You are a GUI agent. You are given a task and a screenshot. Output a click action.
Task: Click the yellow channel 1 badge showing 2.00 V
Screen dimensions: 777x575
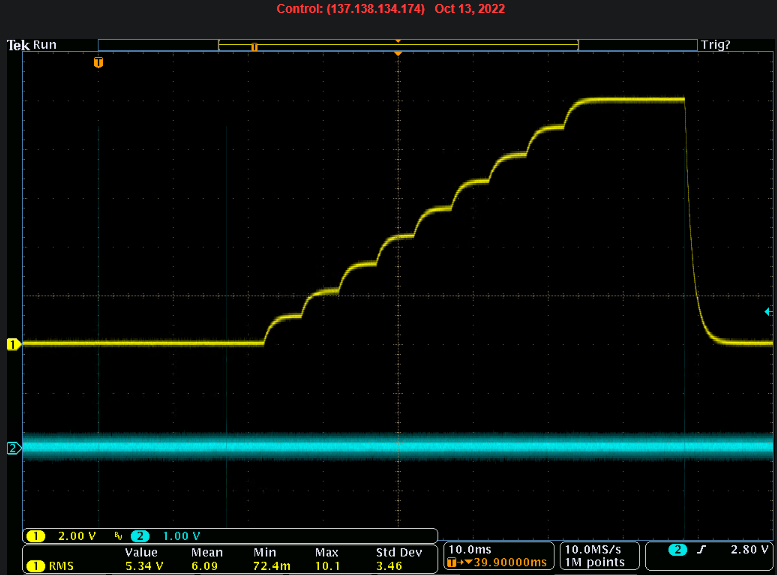click(x=36, y=536)
